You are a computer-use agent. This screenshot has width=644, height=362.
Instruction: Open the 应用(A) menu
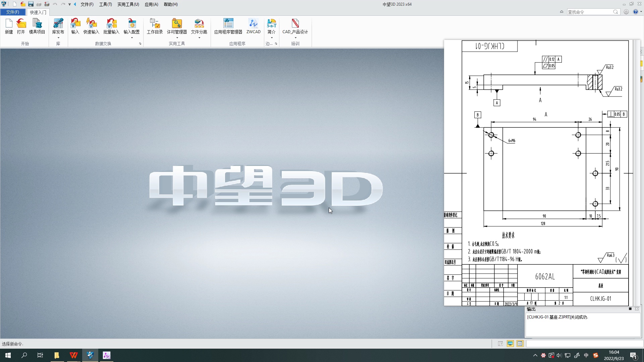click(151, 4)
